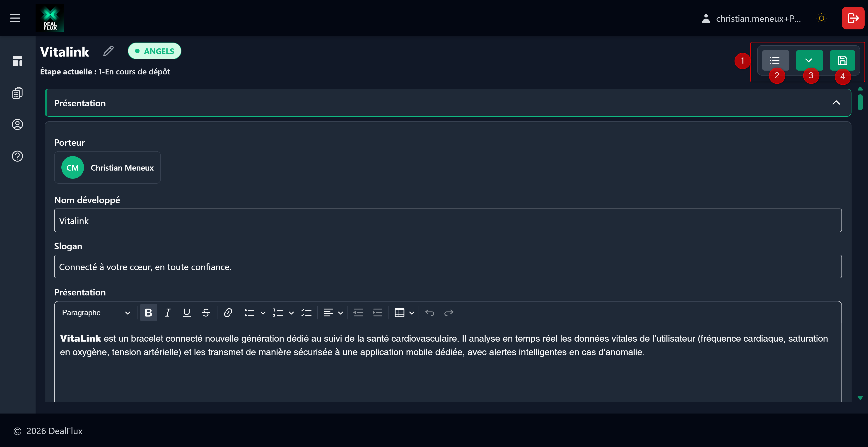This screenshot has height=447, width=868.
Task: Edit the Vitalink title with pencil icon
Action: 108,51
